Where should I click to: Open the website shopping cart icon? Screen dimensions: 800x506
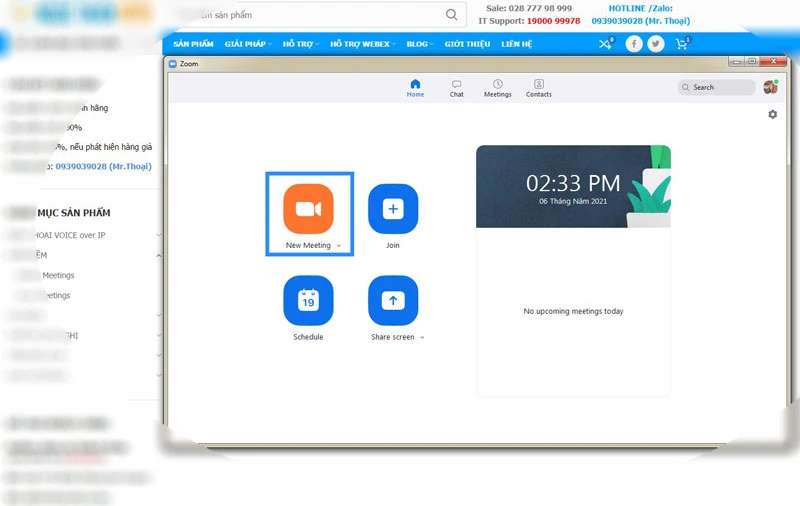(682, 44)
